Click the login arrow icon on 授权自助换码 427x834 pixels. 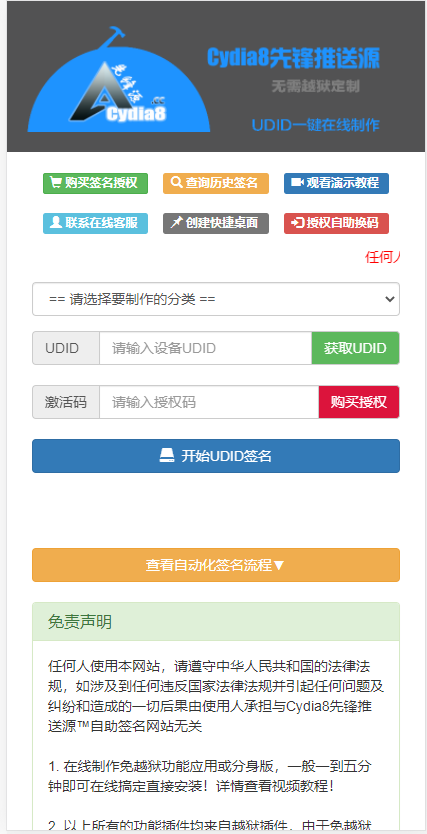(297, 223)
